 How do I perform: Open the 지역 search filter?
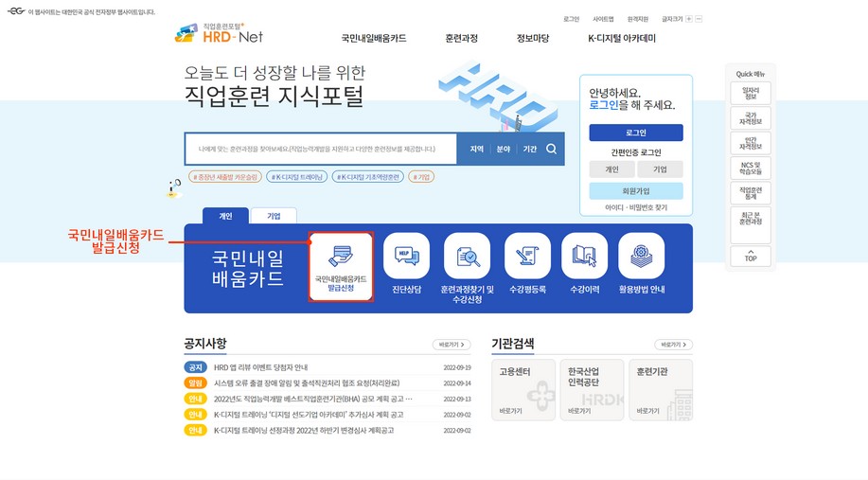coord(477,149)
